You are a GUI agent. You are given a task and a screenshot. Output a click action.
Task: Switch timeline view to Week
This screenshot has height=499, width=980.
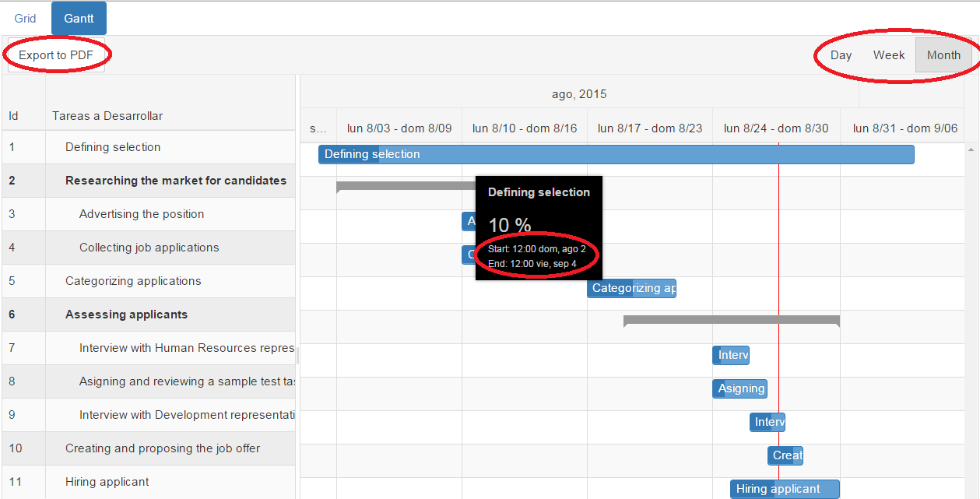(x=889, y=55)
